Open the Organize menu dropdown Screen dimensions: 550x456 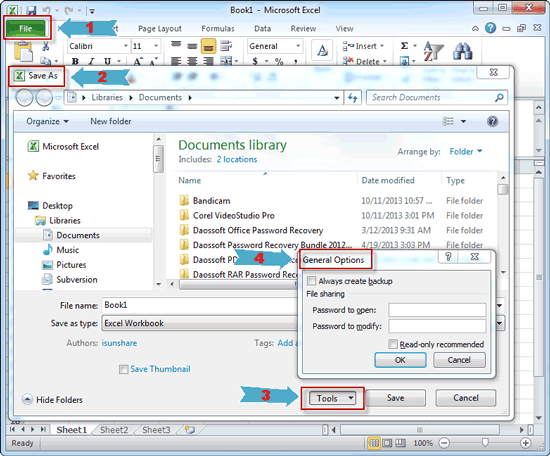(47, 121)
